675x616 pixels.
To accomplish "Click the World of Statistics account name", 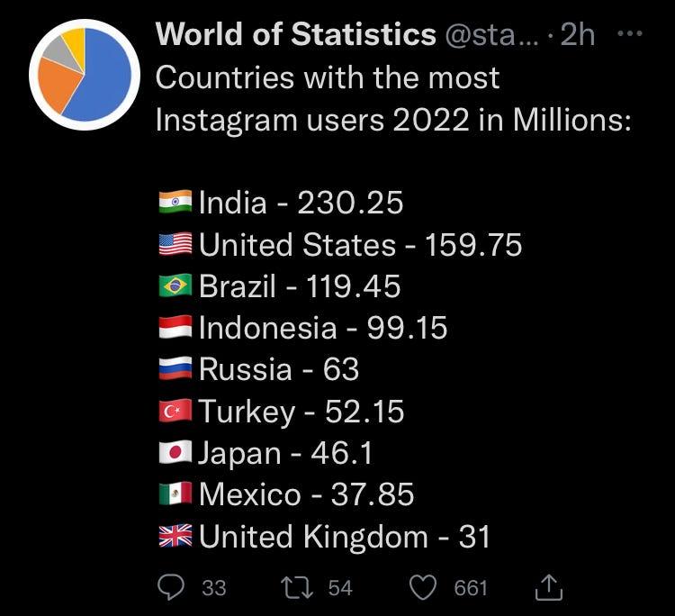I will (296, 34).
